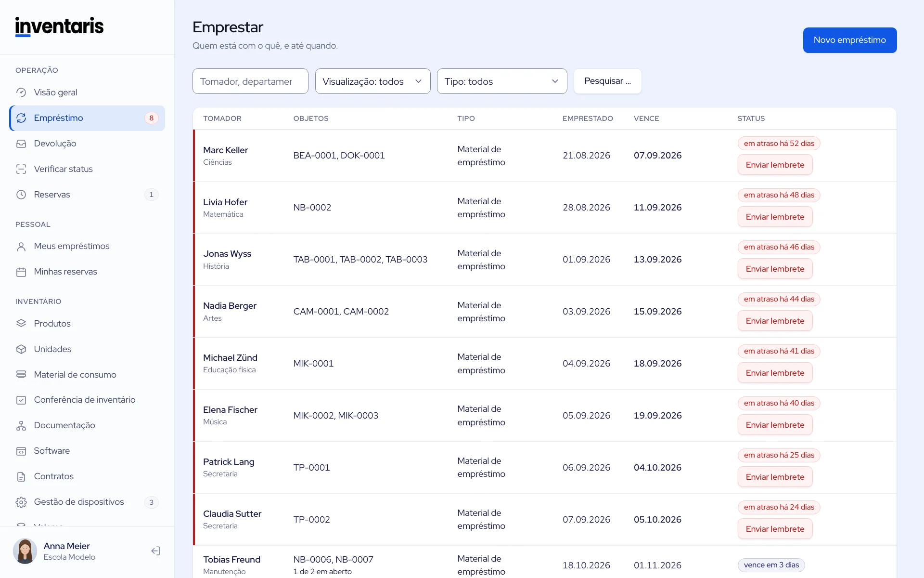Select the 'TAB-0001, TAB-0002, TAB-0003' cell

(360, 260)
